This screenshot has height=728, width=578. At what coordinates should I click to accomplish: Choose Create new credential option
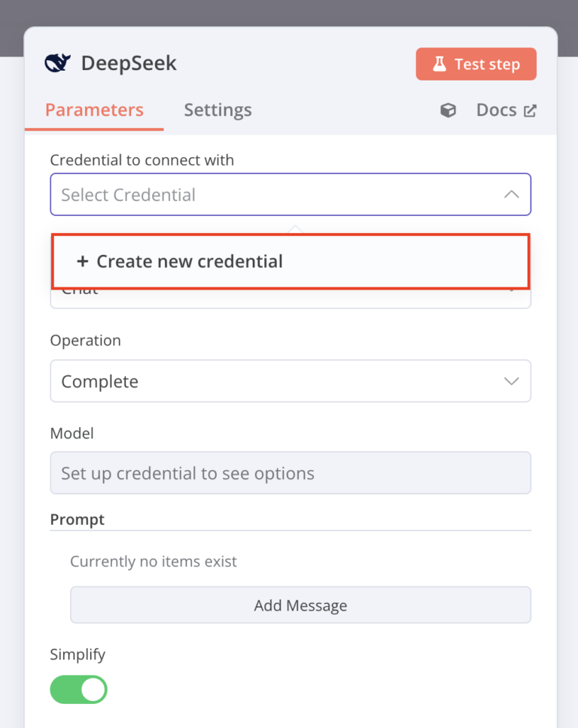click(189, 261)
